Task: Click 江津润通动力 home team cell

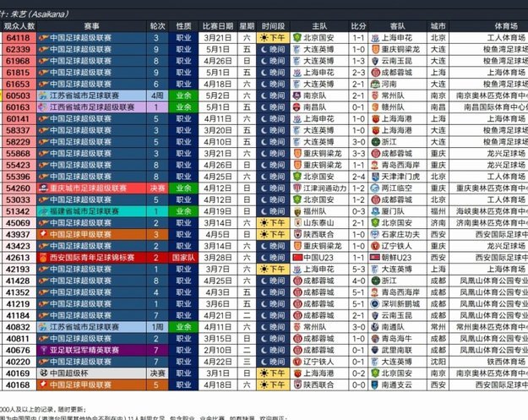Action: click(x=319, y=188)
